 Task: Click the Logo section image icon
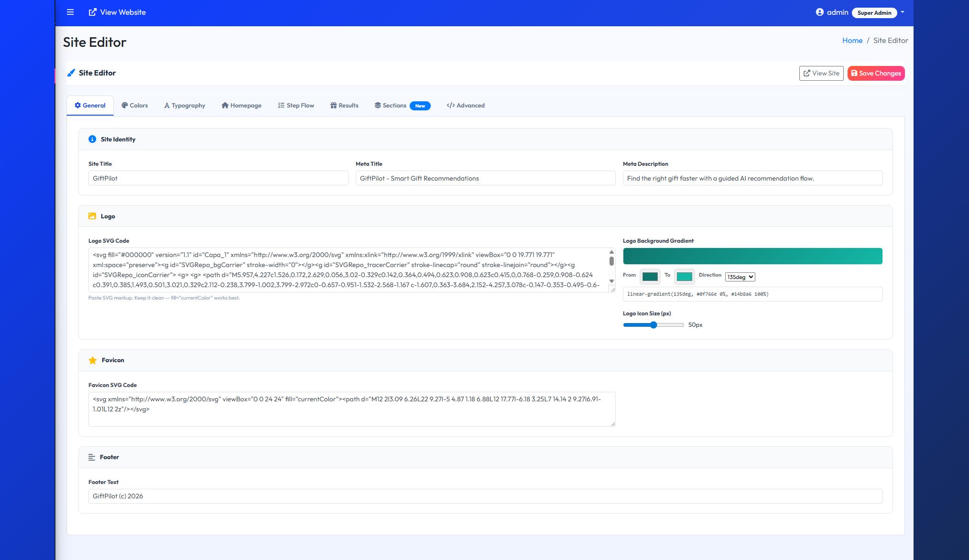tap(92, 216)
